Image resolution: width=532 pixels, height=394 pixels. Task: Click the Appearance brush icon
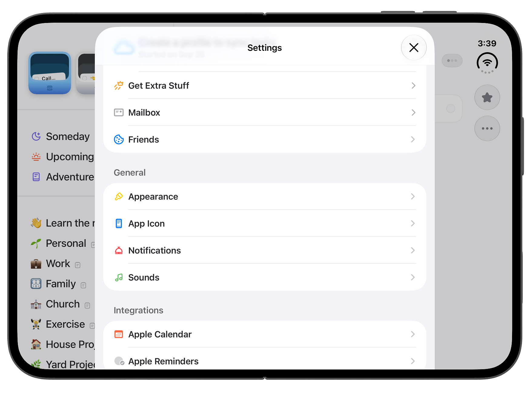tap(119, 197)
